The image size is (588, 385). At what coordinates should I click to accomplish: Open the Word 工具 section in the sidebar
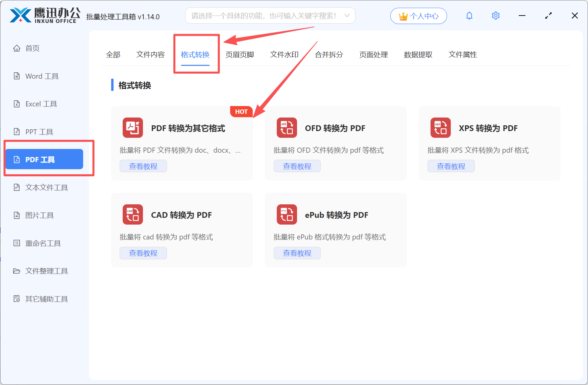(x=41, y=76)
